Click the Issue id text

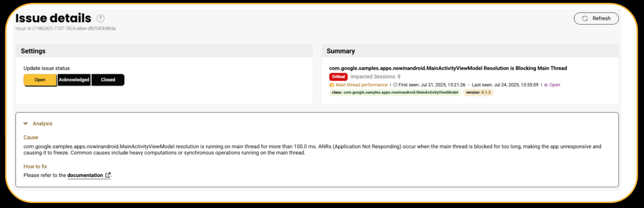pyautogui.click(x=65, y=29)
